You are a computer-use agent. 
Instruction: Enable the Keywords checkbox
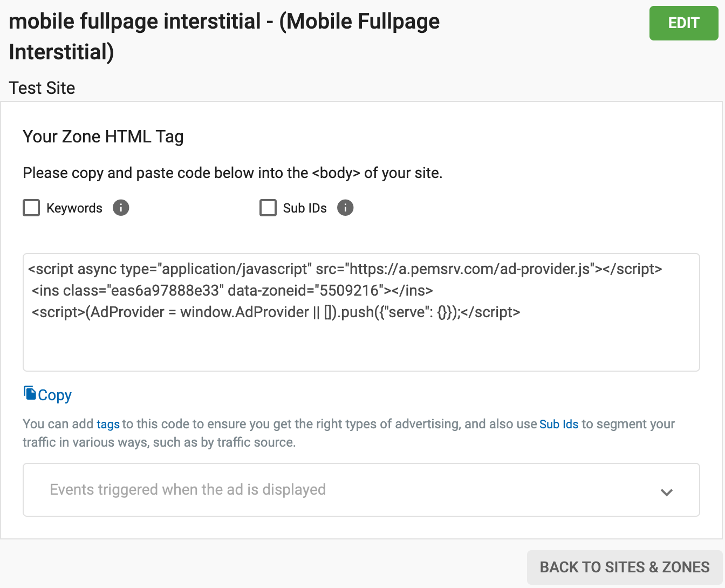(x=31, y=208)
